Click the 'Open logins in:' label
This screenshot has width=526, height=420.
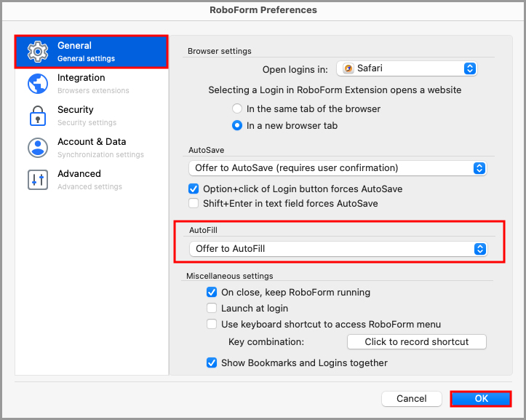295,69
